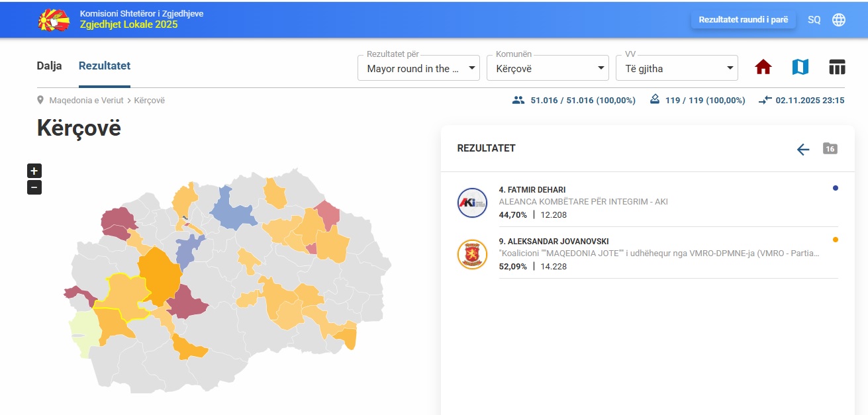
Task: Click the back arrow in Rezultatet panel
Action: [802, 150]
